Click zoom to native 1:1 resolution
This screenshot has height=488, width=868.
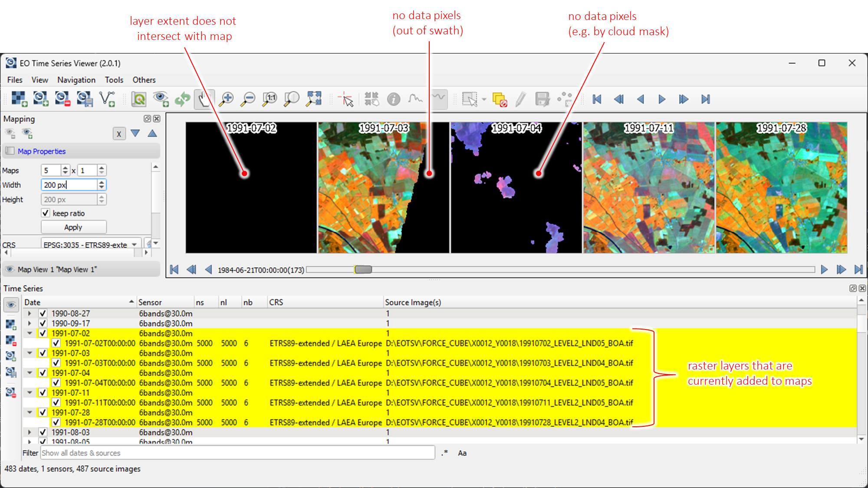coord(270,99)
